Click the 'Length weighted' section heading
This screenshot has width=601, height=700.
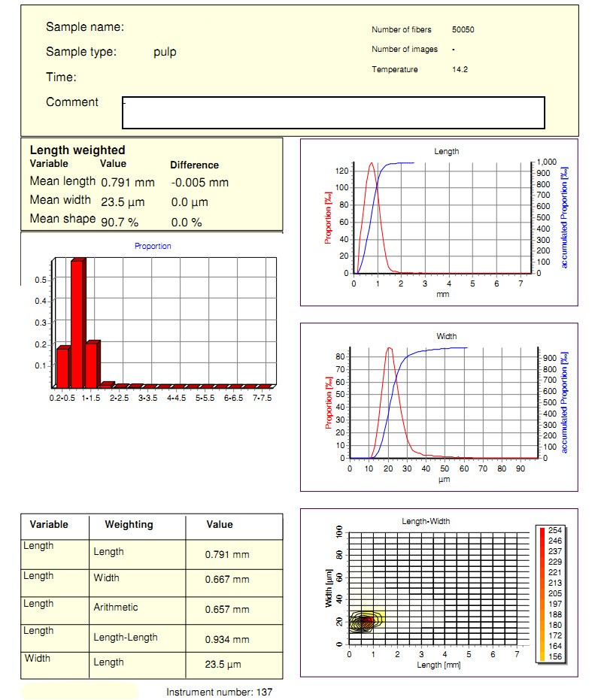77,150
